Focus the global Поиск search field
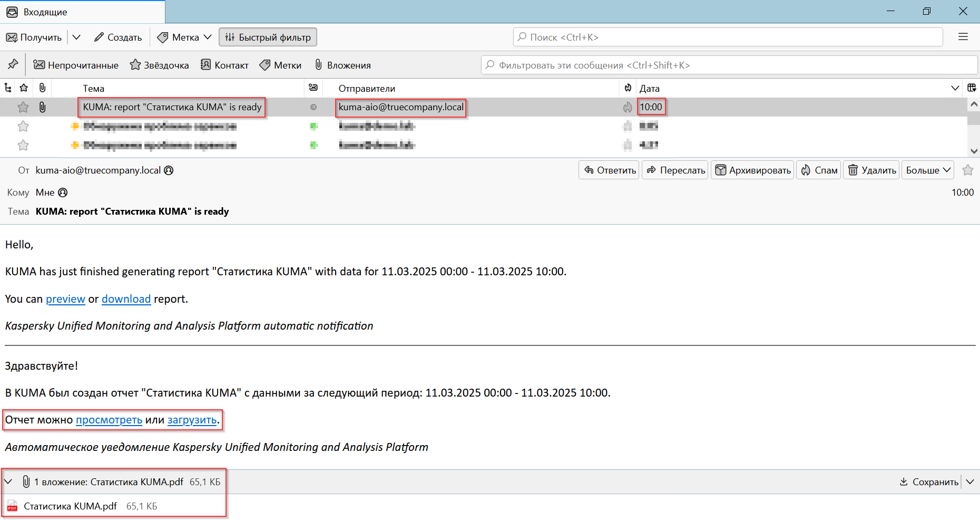The height and width of the screenshot is (520, 980). point(728,37)
